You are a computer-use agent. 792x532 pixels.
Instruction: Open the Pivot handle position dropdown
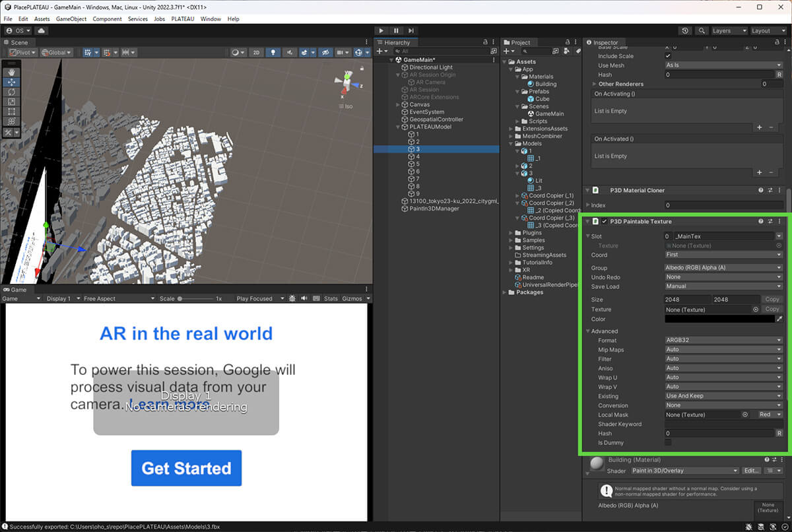point(22,52)
